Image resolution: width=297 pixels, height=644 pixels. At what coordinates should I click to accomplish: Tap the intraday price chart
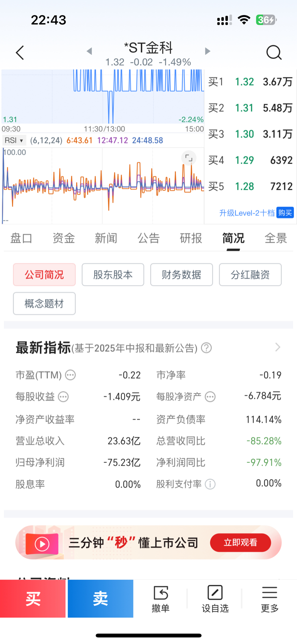tap(103, 97)
